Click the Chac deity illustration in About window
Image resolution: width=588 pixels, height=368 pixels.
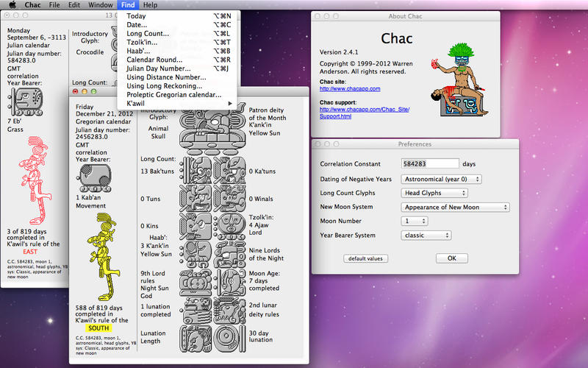460,79
